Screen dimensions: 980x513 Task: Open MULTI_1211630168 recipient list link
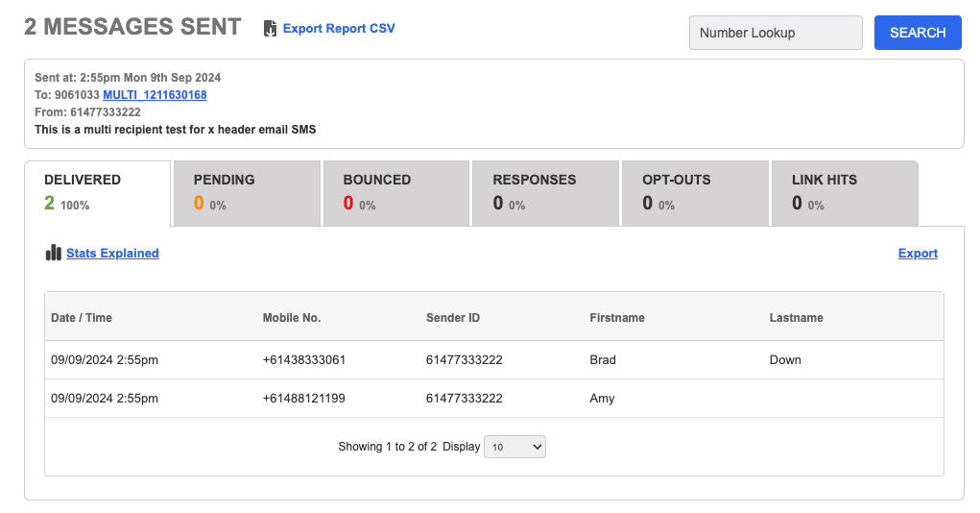tap(155, 94)
